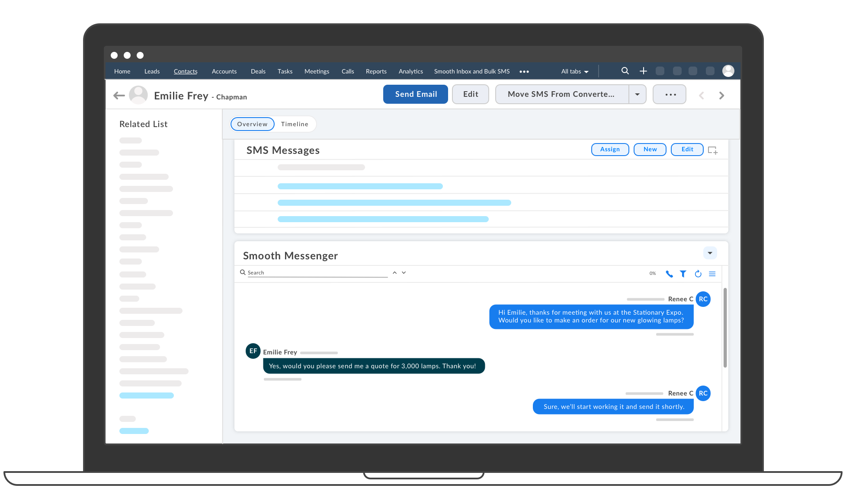Click the messenger vertical scrollbar
The width and height of the screenshot is (846, 504).
pos(725,328)
